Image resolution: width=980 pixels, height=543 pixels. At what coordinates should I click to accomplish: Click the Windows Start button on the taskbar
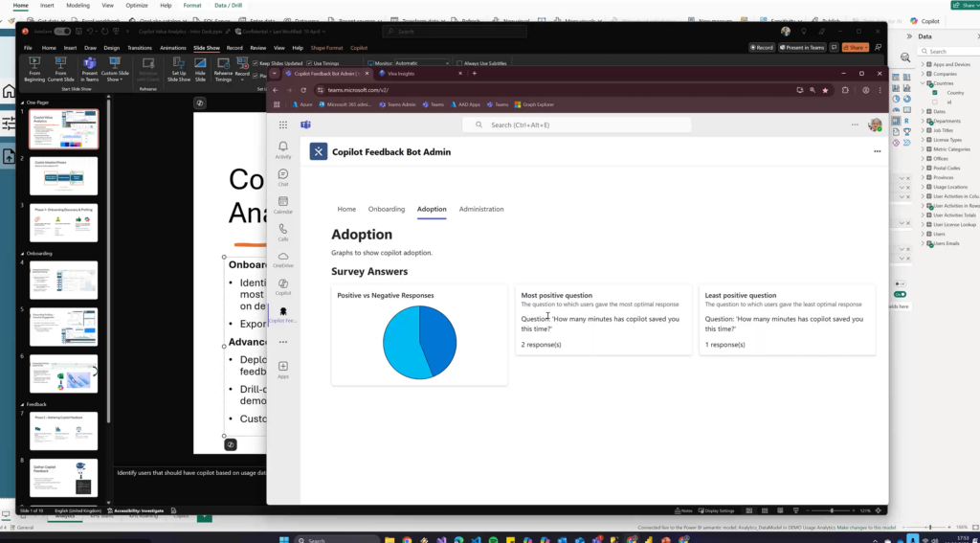pyautogui.click(x=283, y=540)
